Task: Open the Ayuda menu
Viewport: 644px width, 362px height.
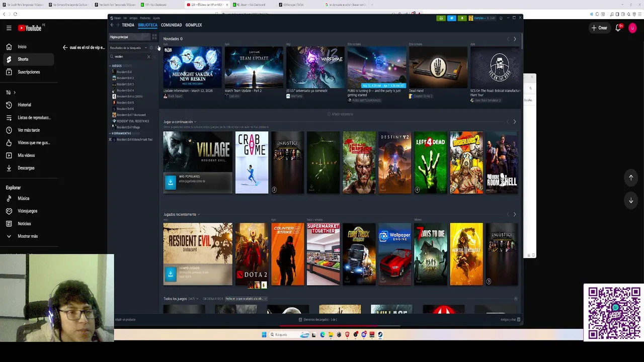Action: 156,18
